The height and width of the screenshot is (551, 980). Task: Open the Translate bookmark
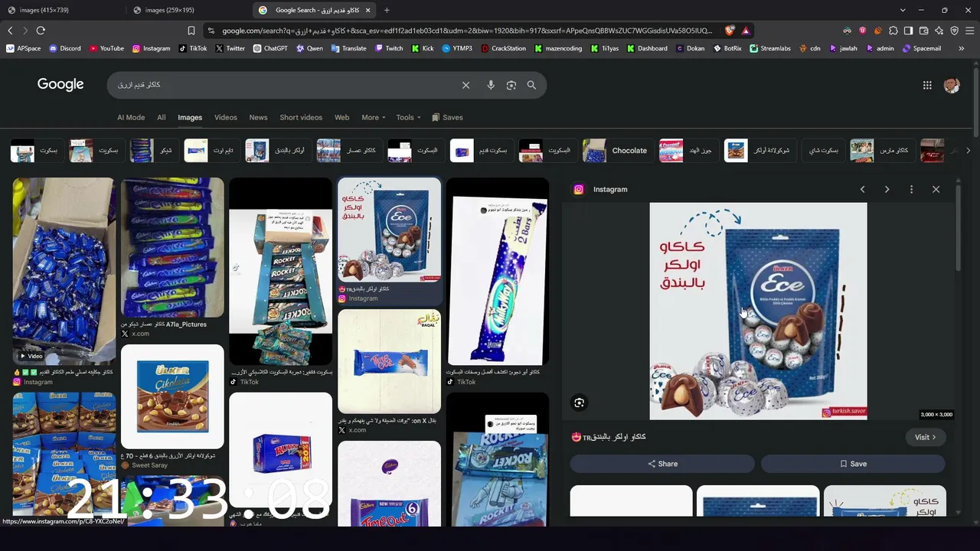click(x=349, y=48)
